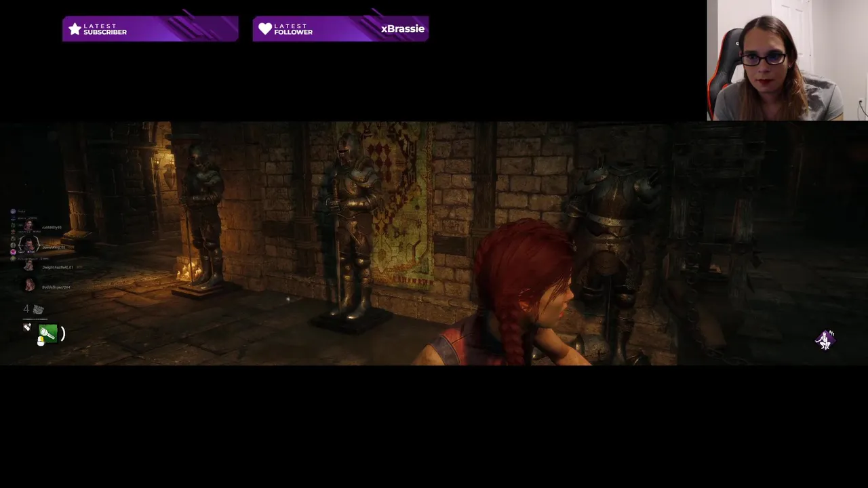The height and width of the screenshot is (488, 868).
Task: Click the David King survivor portrait
Action: pyautogui.click(x=28, y=244)
